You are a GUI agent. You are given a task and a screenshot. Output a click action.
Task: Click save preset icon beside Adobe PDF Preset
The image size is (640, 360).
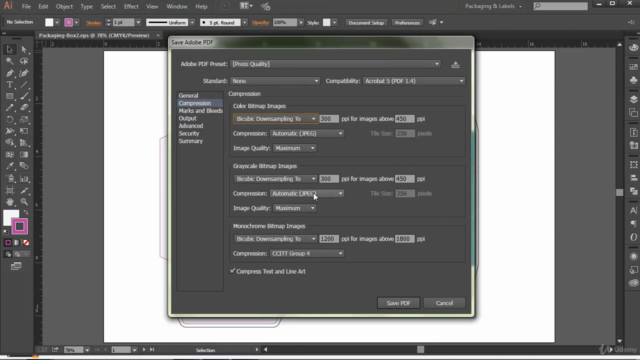(455, 64)
